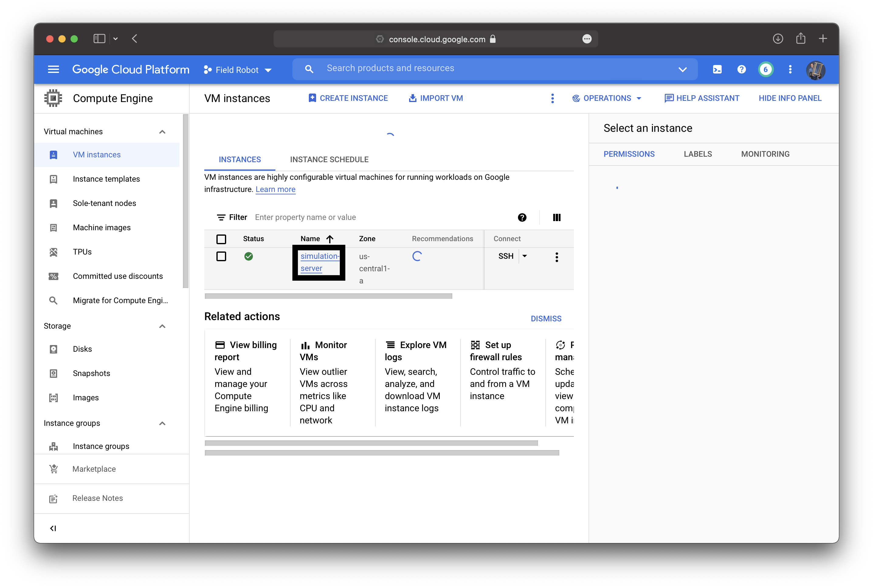Viewport: 873px width, 588px height.
Task: Click the SSH connect button
Action: (505, 256)
